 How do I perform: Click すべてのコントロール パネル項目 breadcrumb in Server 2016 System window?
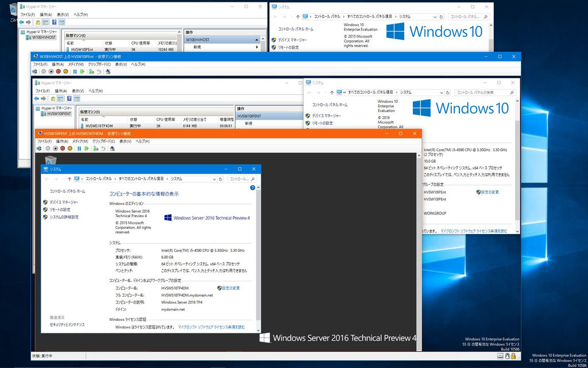(141, 179)
